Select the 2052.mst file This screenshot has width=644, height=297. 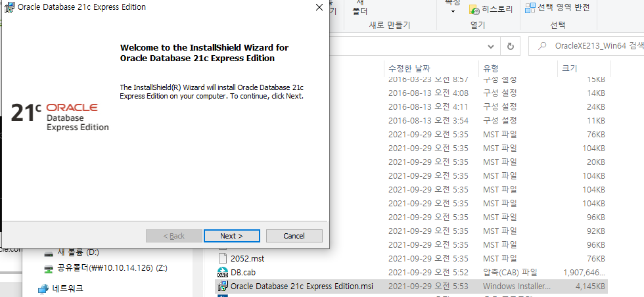pyautogui.click(x=247, y=259)
